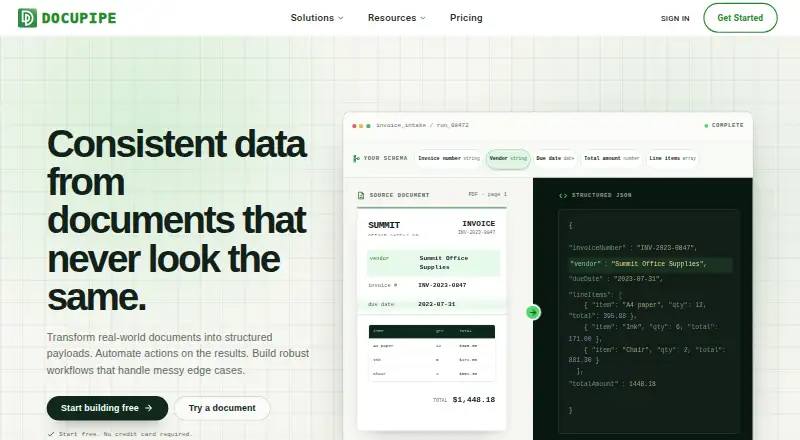
Task: Select the Due date schema chip
Action: tap(555, 158)
